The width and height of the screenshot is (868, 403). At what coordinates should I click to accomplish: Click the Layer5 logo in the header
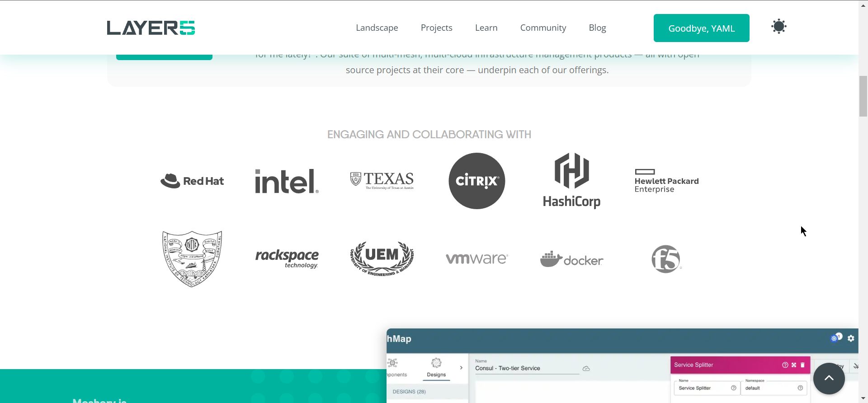(151, 28)
